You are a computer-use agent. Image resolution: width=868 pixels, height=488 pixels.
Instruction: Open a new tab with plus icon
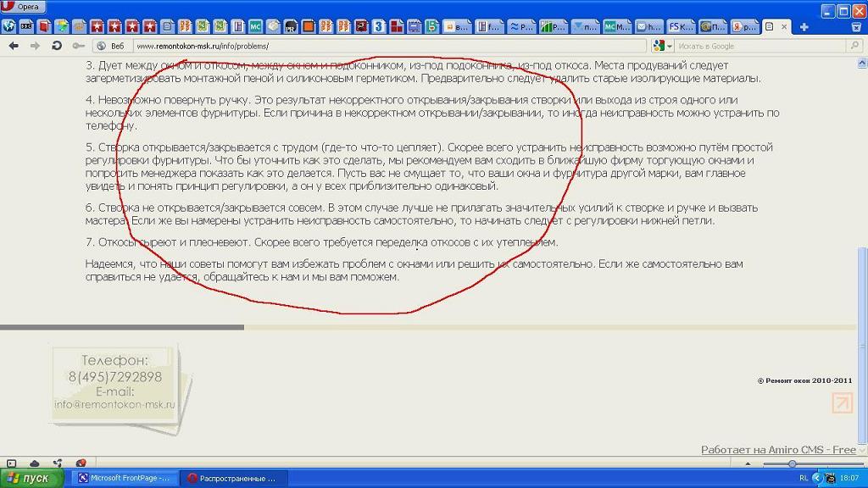tap(804, 26)
